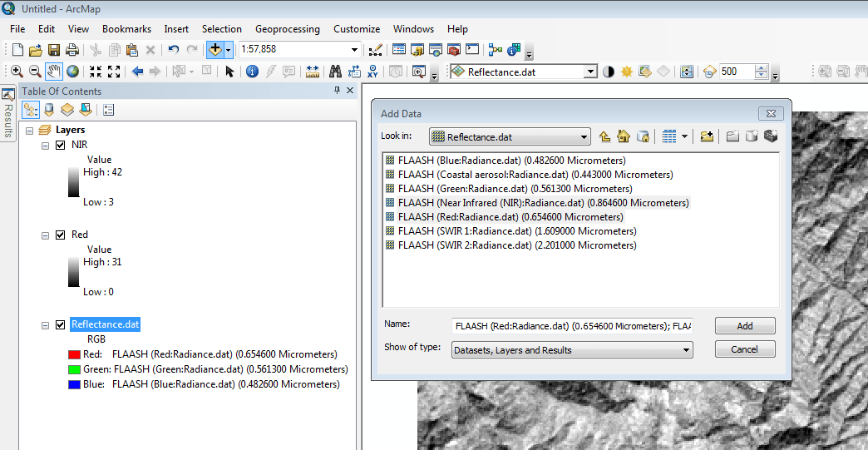Click the Undo arrow icon

173,50
